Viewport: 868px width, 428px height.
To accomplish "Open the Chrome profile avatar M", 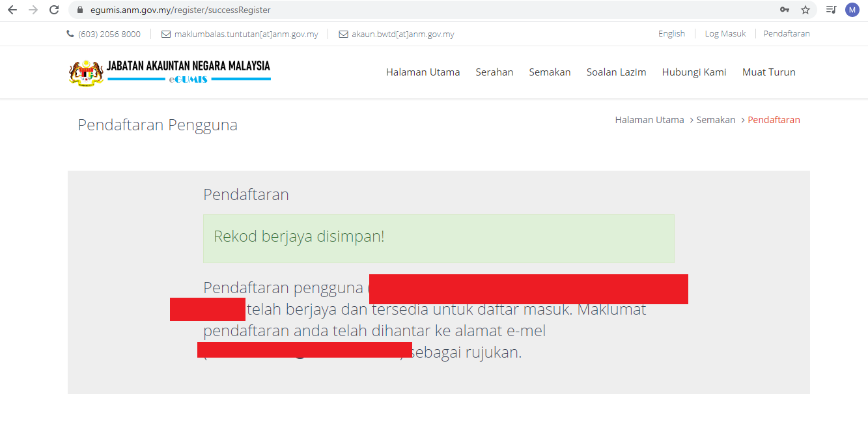I will coord(852,10).
